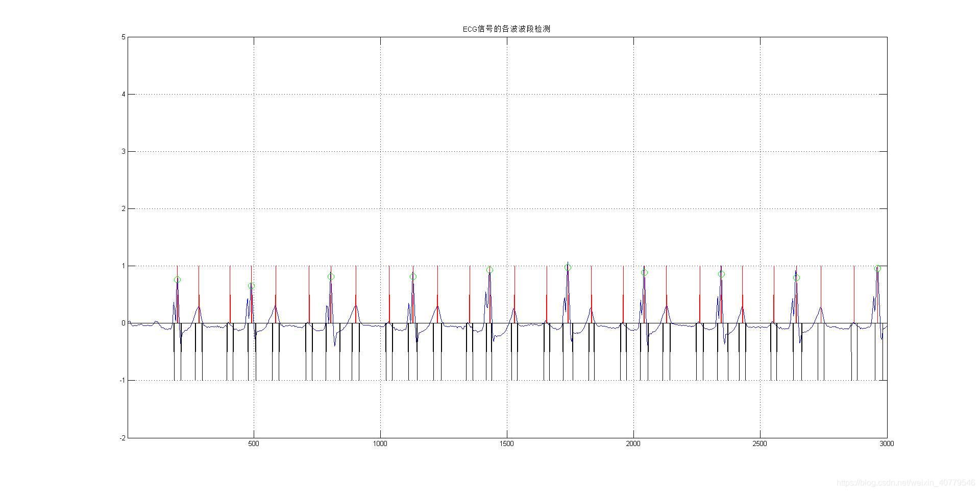Click the y-axis tick label "1"
The width and height of the screenshot is (980, 492).
click(x=123, y=266)
